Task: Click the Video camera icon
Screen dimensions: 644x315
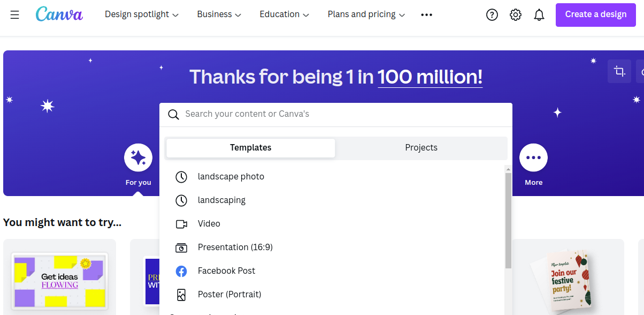Action: [x=181, y=224]
